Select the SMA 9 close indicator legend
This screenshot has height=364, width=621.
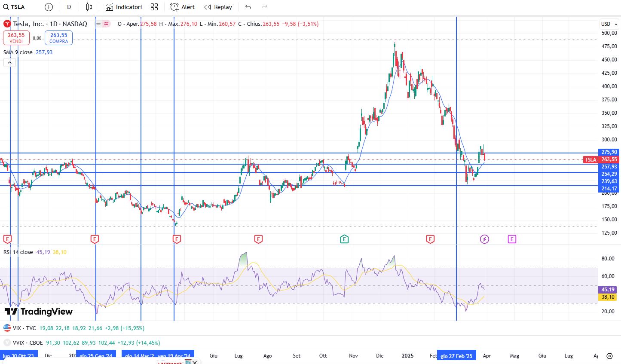point(18,52)
